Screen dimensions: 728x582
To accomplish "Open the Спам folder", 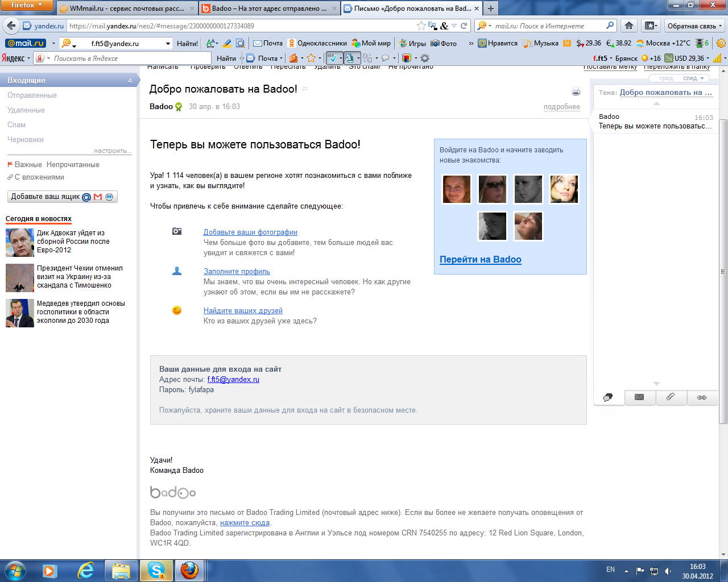I will (x=16, y=124).
